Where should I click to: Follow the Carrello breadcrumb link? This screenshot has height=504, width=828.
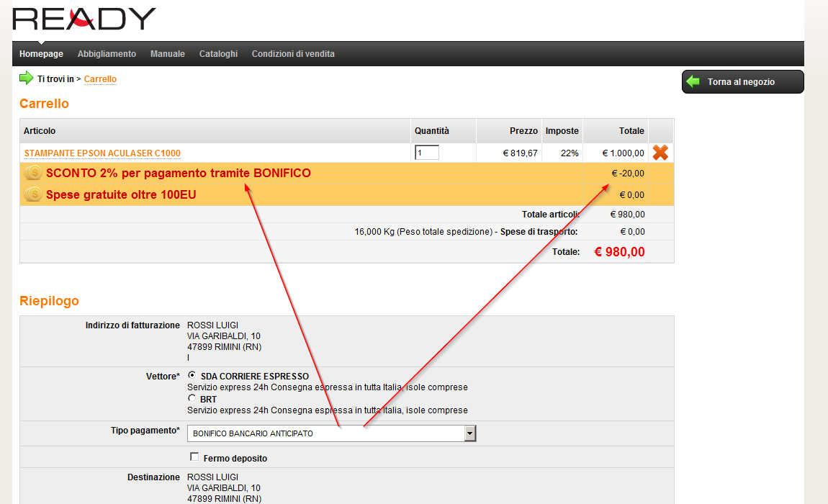tap(100, 79)
